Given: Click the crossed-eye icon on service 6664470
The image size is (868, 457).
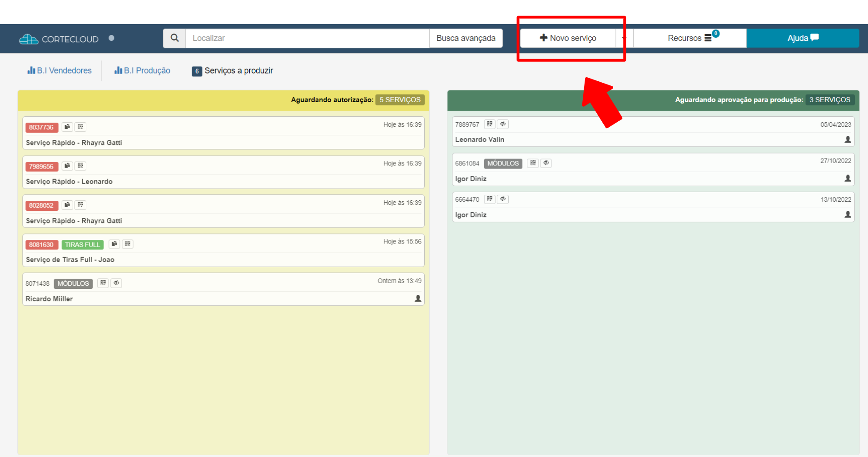Looking at the screenshot, I should [503, 199].
